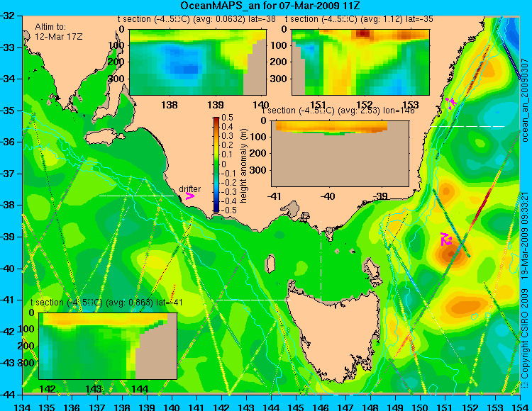Click the 'drifter' label
The image size is (532, 411).
tap(189, 188)
